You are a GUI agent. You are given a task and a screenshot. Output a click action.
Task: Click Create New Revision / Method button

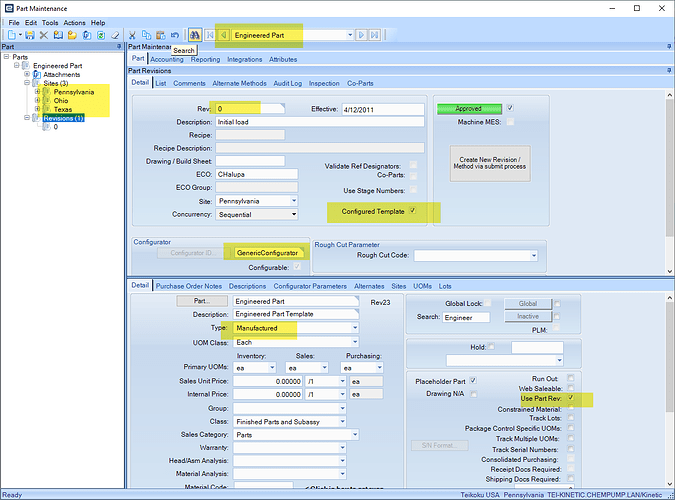[x=490, y=163]
